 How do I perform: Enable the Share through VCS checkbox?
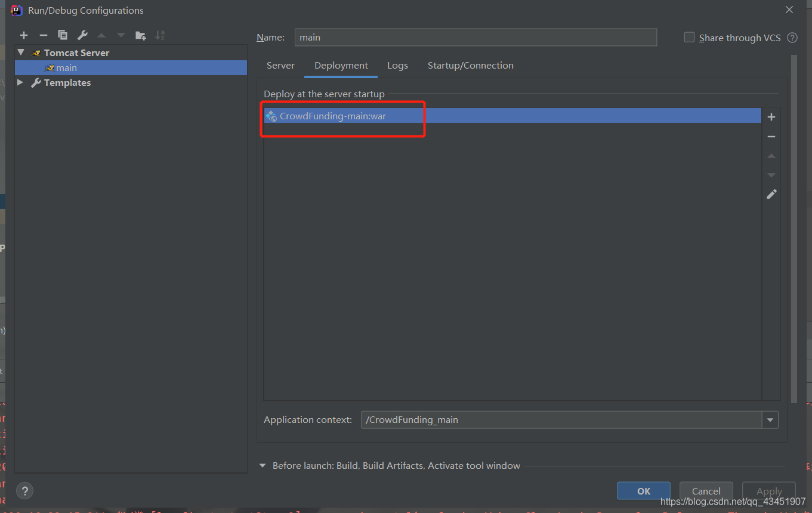(689, 38)
